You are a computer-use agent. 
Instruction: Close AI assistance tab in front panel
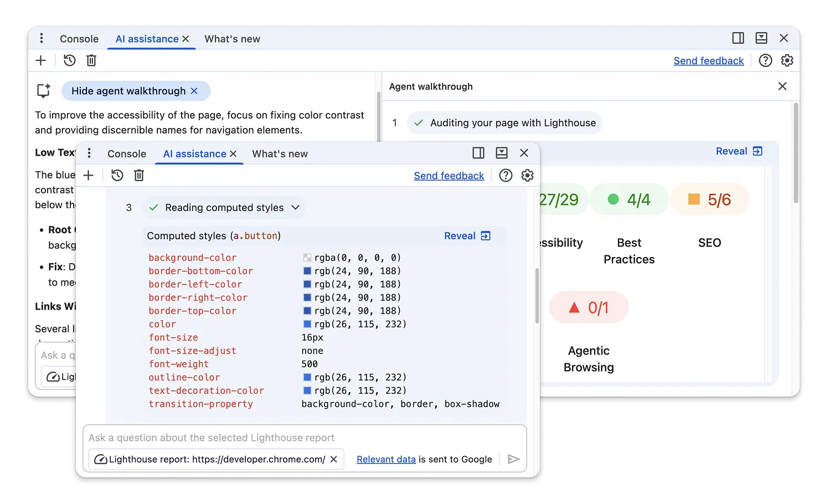point(233,154)
